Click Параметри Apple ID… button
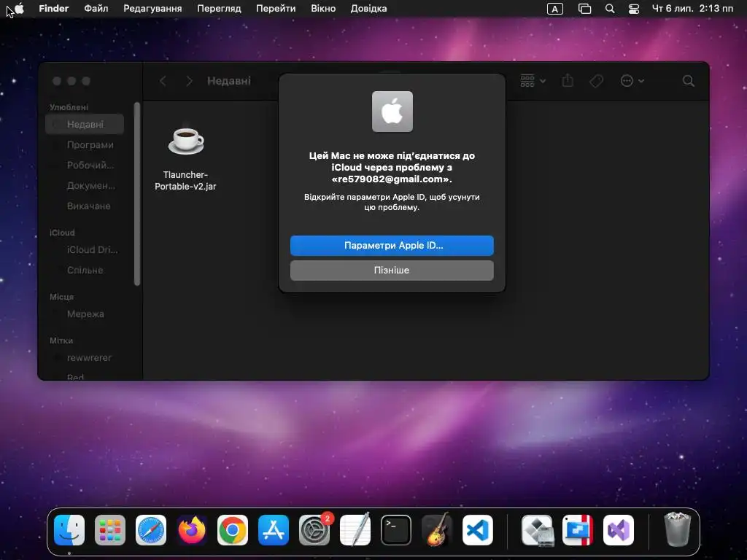This screenshot has width=747, height=560. tap(392, 246)
